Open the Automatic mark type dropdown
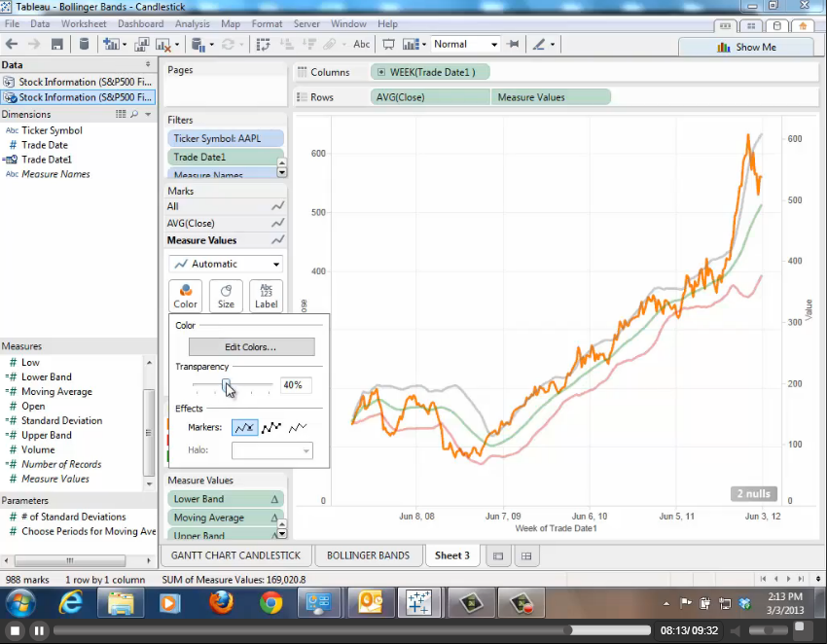827x644 pixels. 226,264
